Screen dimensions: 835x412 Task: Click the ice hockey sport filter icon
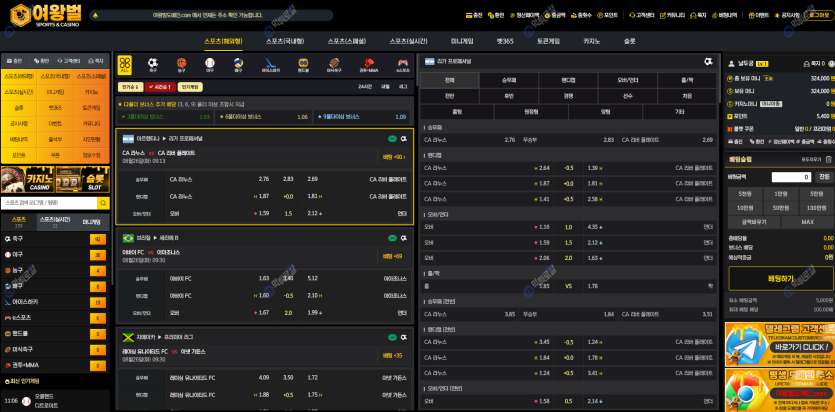click(x=270, y=66)
